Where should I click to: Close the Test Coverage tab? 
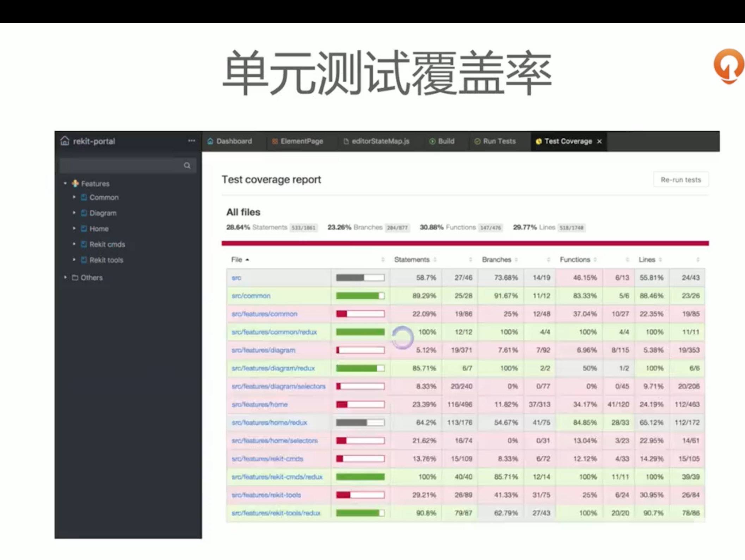(599, 141)
